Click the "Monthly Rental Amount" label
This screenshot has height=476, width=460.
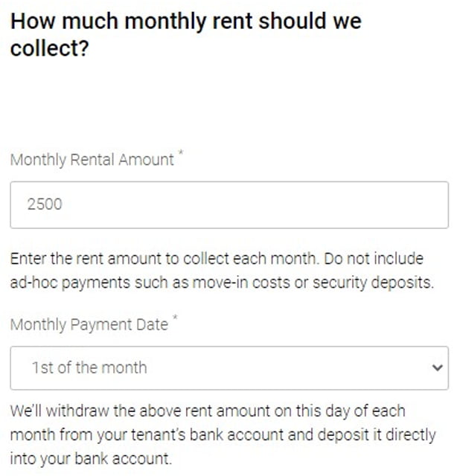(92, 159)
